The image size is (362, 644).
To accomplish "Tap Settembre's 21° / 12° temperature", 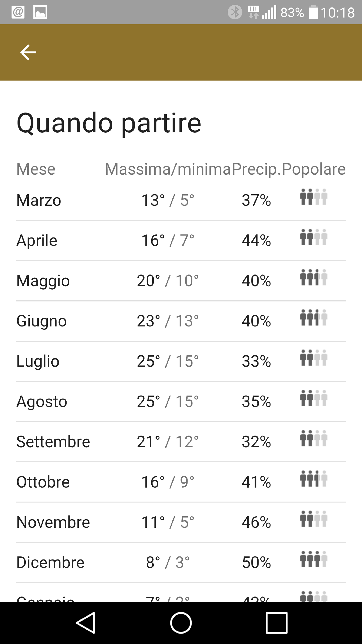I will 168,442.
